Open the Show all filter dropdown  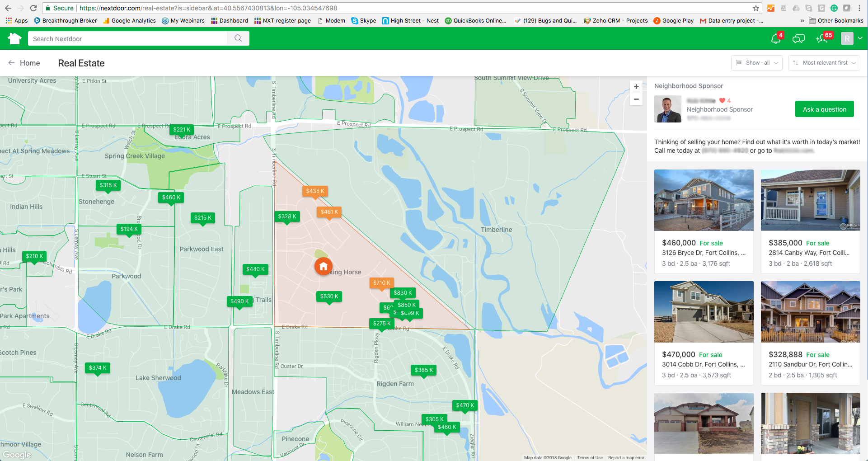757,63
